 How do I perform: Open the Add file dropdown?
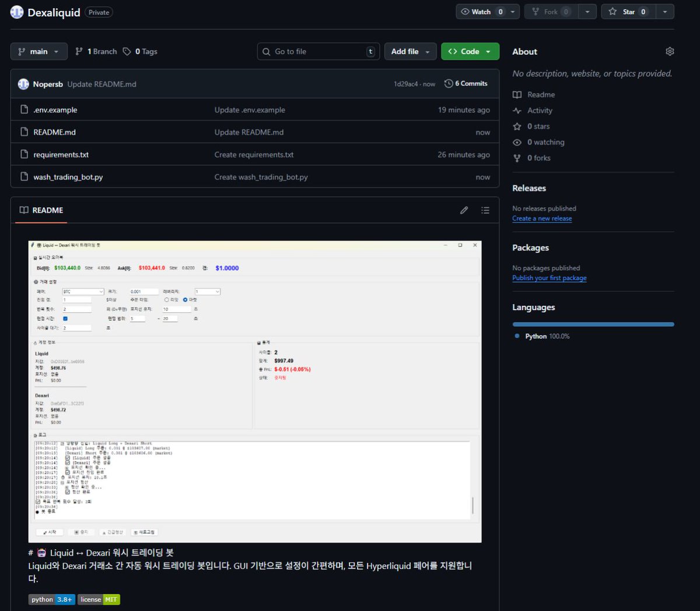point(410,51)
